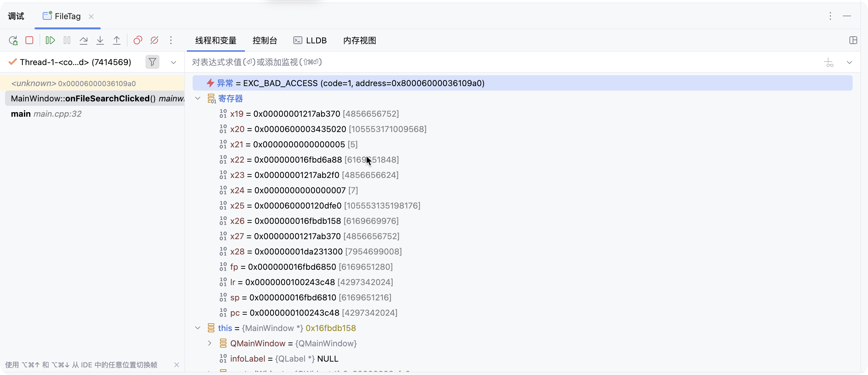Click the Step Over icon

(x=83, y=40)
